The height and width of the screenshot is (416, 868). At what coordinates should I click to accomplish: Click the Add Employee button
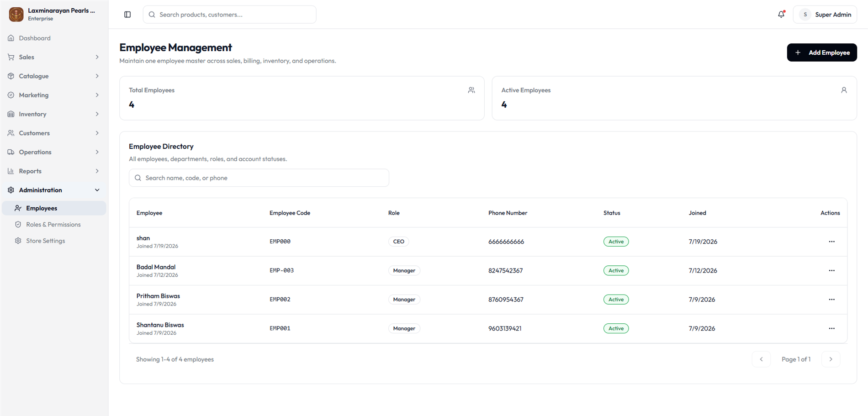tap(821, 53)
